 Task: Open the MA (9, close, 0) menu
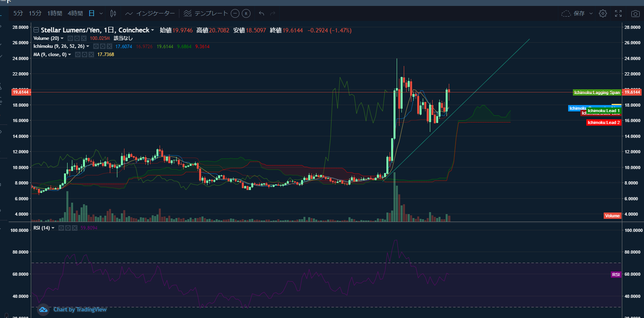(x=70, y=55)
